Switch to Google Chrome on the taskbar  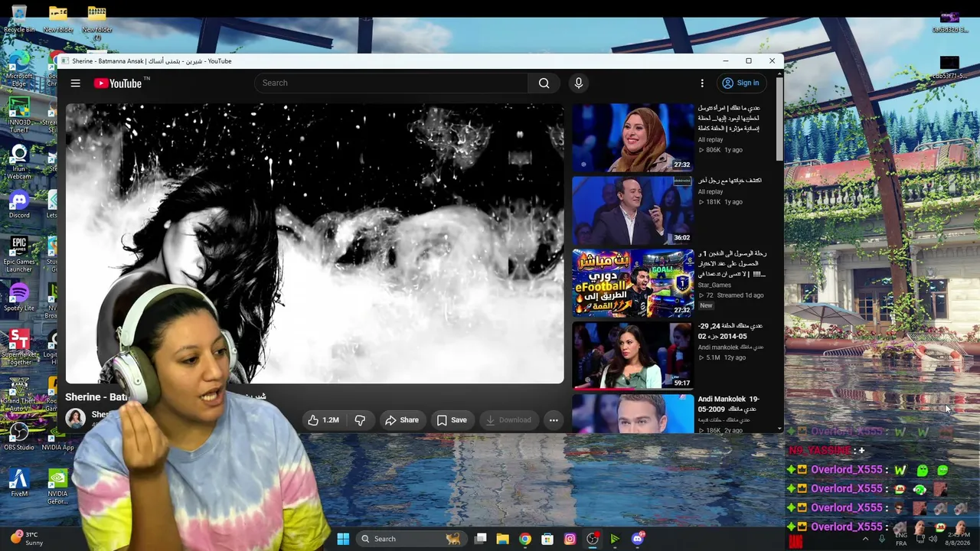[524, 539]
